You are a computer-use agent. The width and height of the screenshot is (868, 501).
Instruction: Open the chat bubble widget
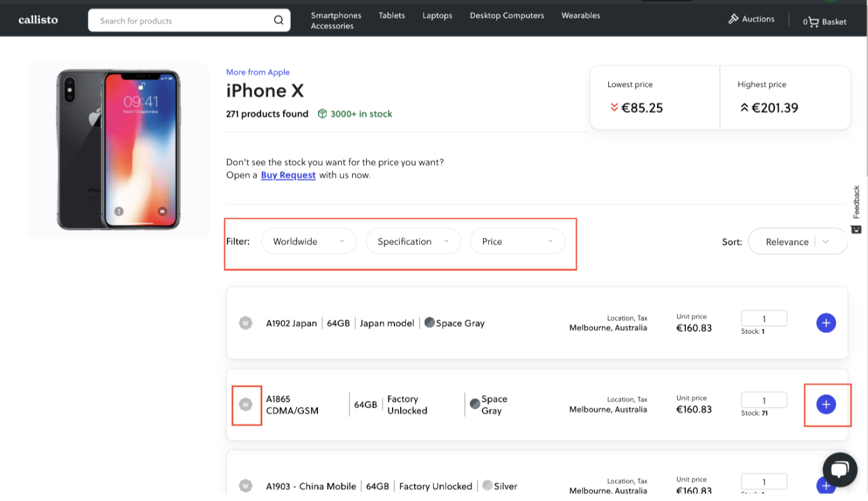point(840,469)
